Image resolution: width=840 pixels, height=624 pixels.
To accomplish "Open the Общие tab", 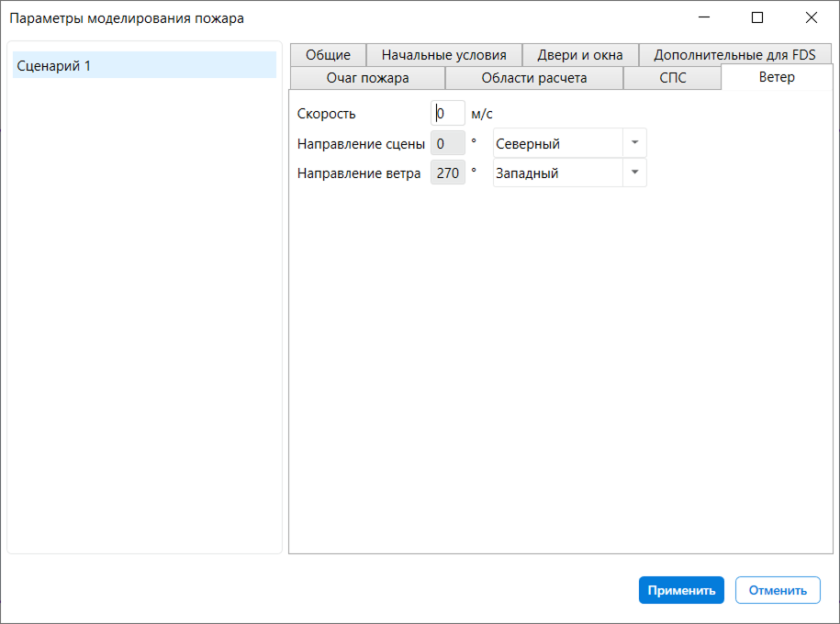I will 328,55.
